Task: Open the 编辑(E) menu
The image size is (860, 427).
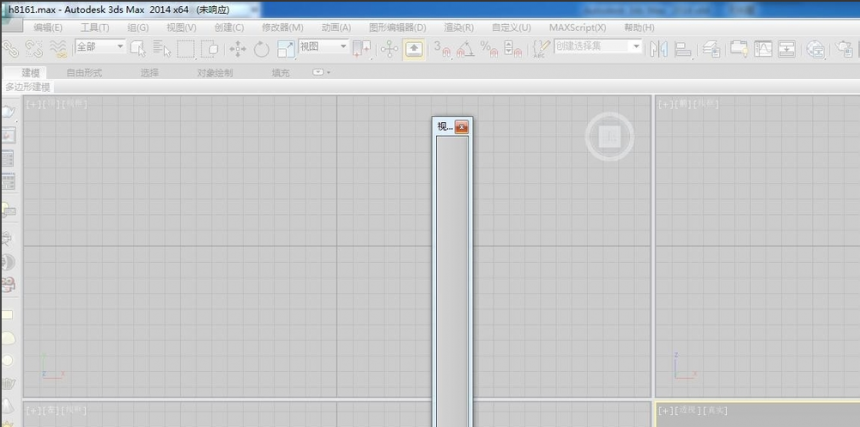Action: (x=48, y=27)
